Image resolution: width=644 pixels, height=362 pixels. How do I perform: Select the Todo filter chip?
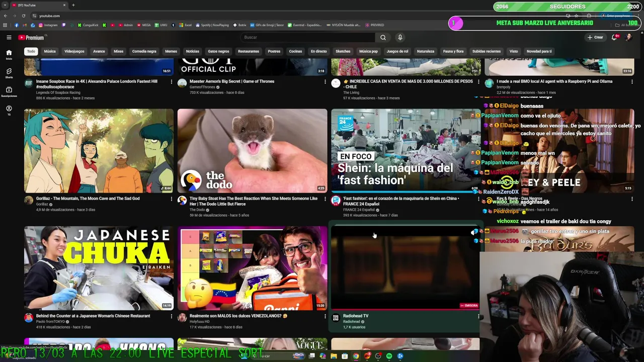point(31,51)
